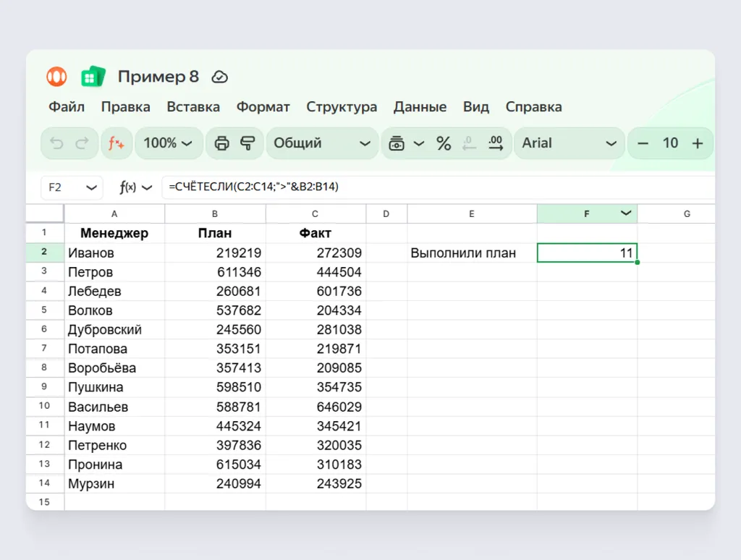Select the План header cell
Image resolution: width=741 pixels, height=560 pixels.
[215, 233]
